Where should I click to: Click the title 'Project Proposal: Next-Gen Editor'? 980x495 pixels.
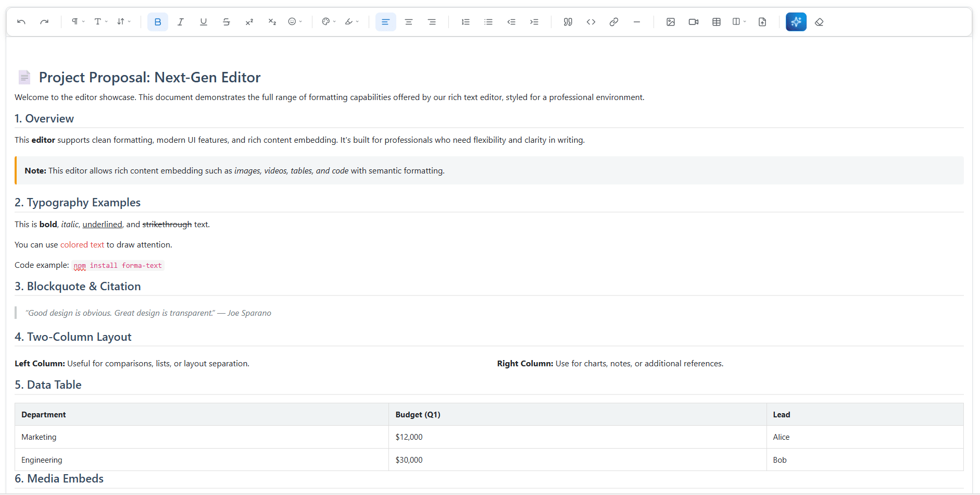pyautogui.click(x=149, y=77)
